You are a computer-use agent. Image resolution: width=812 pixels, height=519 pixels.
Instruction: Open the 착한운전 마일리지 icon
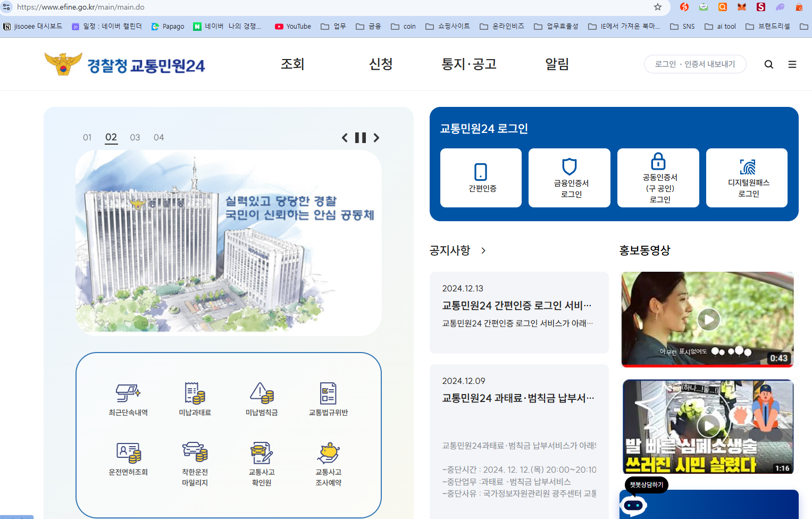click(x=195, y=464)
